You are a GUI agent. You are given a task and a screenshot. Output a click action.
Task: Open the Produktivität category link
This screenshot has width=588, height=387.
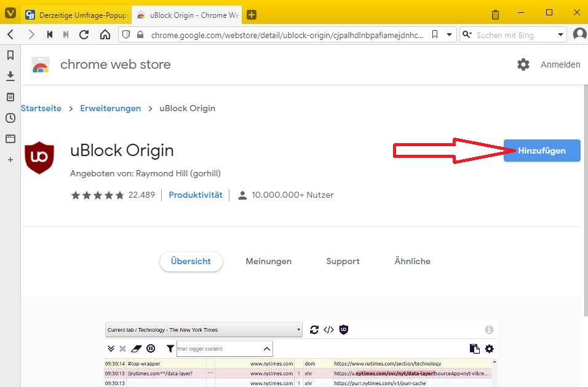click(x=196, y=195)
